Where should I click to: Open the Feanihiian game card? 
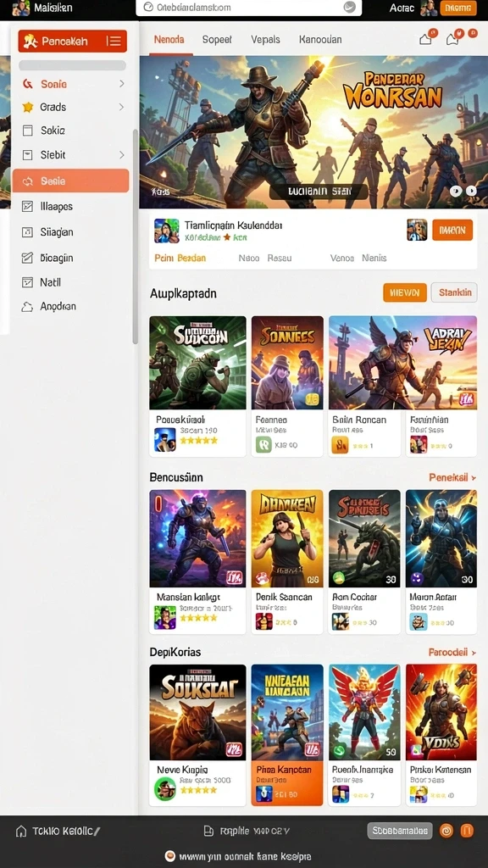click(x=441, y=433)
